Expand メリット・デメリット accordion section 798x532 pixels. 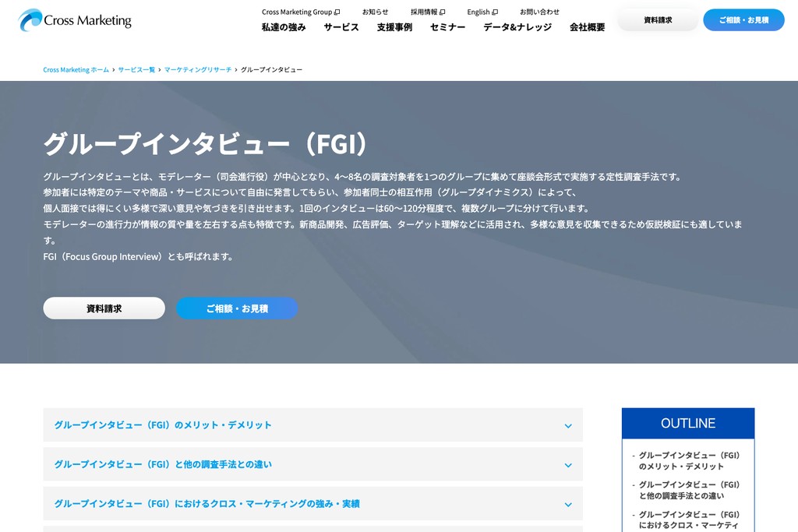click(x=312, y=425)
